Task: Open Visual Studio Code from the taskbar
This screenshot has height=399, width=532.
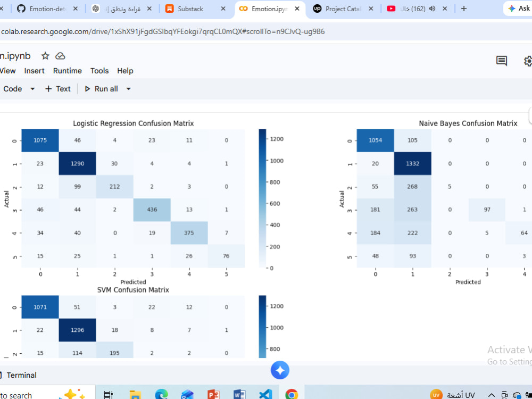Action: point(265,395)
